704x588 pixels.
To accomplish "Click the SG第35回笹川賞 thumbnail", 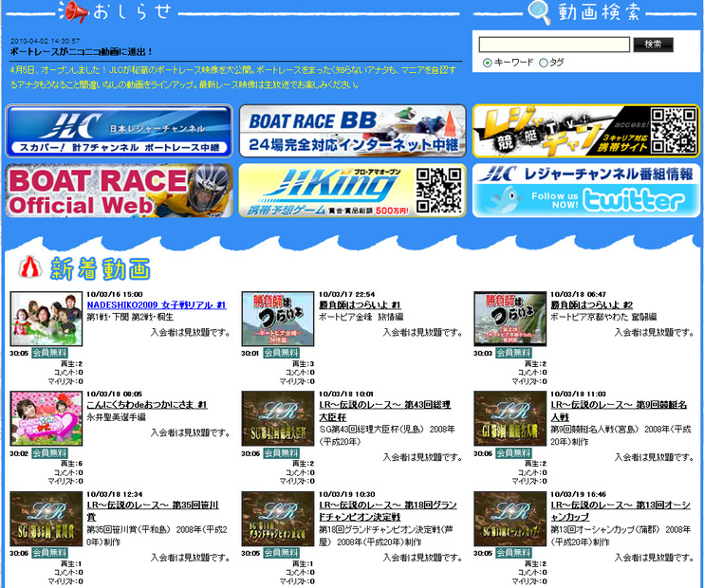I will tap(46, 519).
